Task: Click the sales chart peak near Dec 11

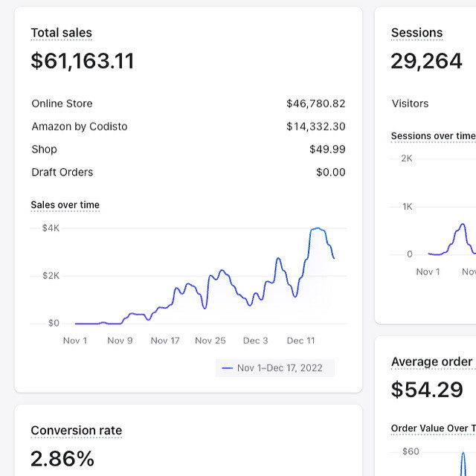Action: click(318, 229)
